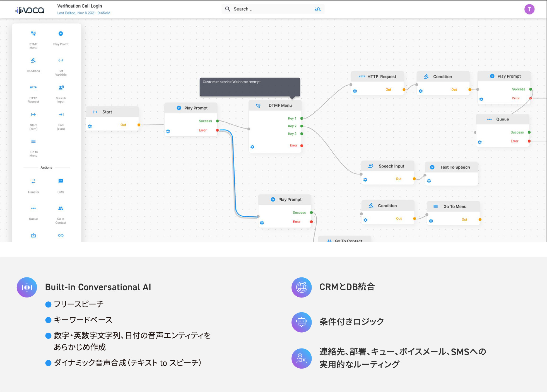
Task: Click the infinity loop icon at sidebar bottom
Action: (x=61, y=236)
